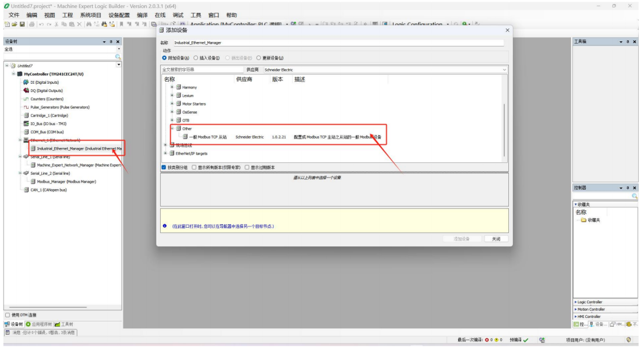This screenshot has height=351, width=644.
Task: Click the 设备树 horizontal scrollbar
Action: coord(48,307)
